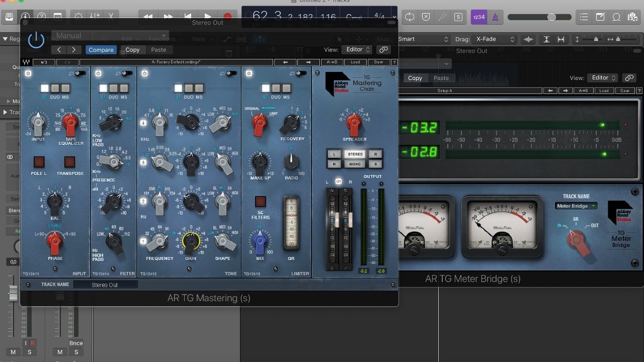Viewport: 644px width, 362px height.
Task: Open the Note Pads icon
Action: (x=600, y=17)
